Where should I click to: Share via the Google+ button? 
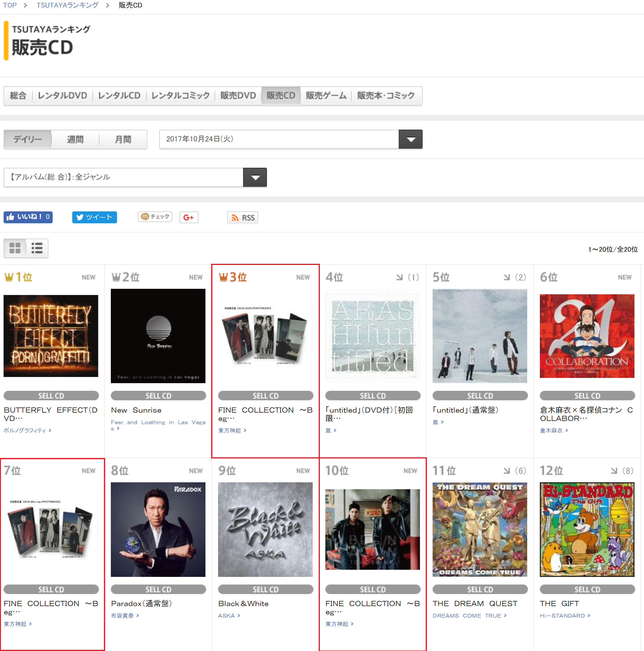tap(189, 217)
